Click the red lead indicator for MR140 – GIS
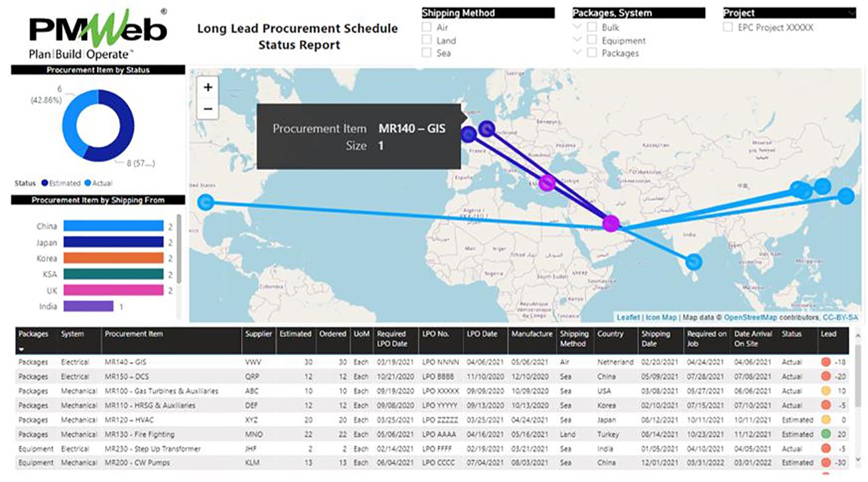Image resolution: width=868 pixels, height=482 pixels. (826, 362)
